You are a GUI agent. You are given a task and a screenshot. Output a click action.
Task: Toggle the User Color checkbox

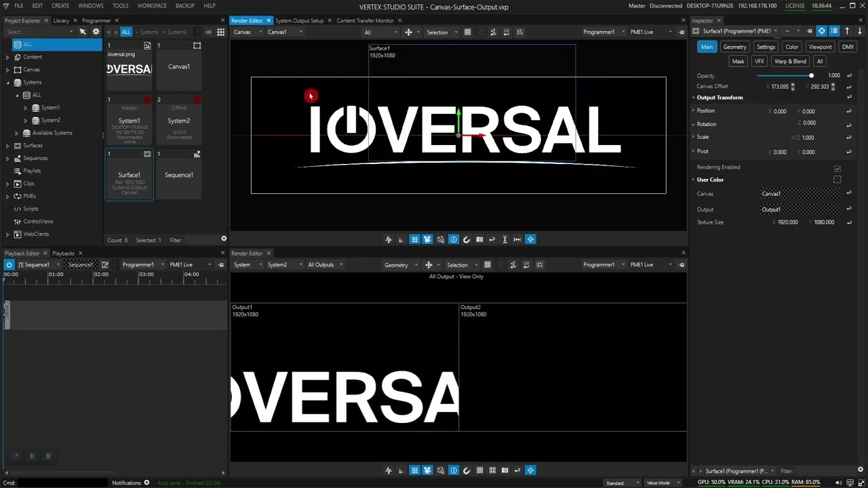pyautogui.click(x=837, y=180)
